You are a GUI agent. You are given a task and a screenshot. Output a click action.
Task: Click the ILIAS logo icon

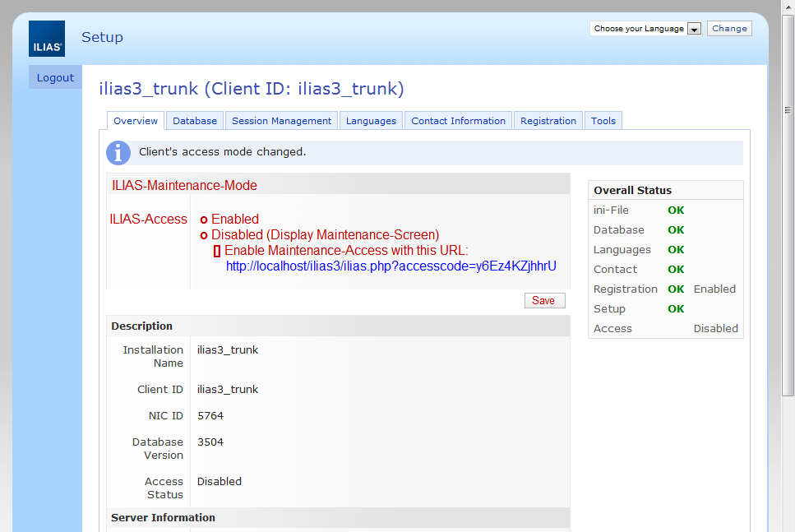[47, 39]
